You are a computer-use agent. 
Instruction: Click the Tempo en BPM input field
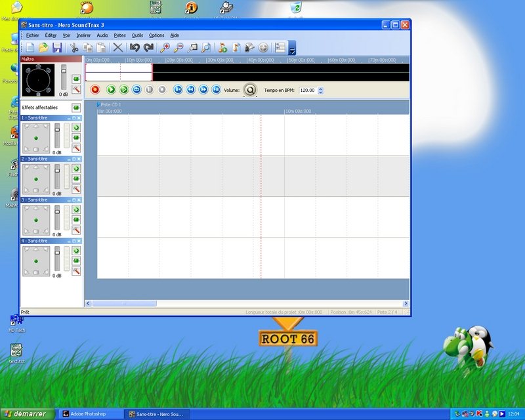308,90
